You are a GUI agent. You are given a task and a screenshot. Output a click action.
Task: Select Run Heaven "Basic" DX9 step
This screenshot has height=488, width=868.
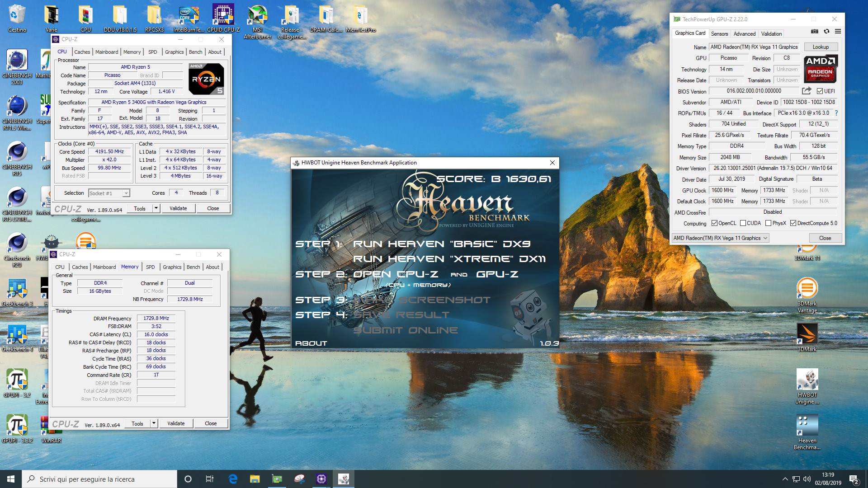442,244
